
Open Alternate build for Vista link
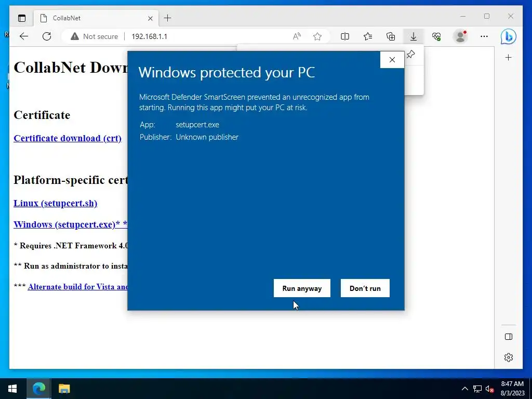(x=78, y=287)
